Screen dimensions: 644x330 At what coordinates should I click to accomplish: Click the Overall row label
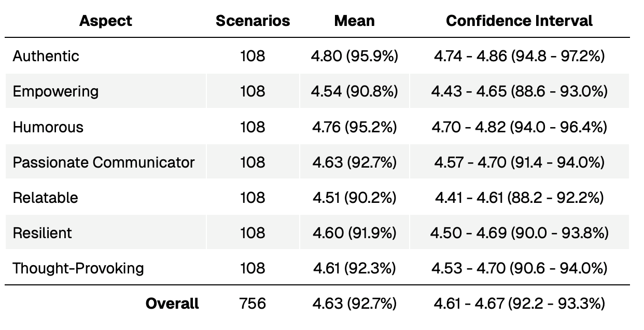(172, 304)
